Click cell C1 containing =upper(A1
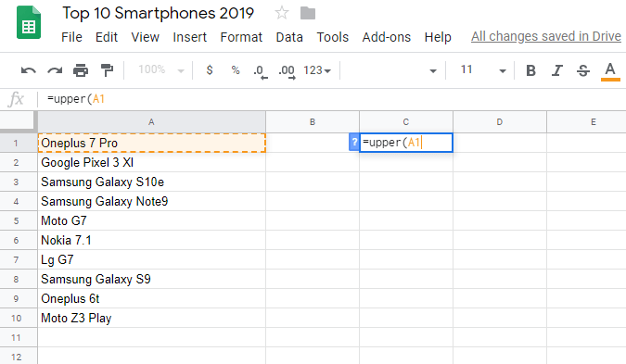626x364 pixels. click(x=406, y=143)
